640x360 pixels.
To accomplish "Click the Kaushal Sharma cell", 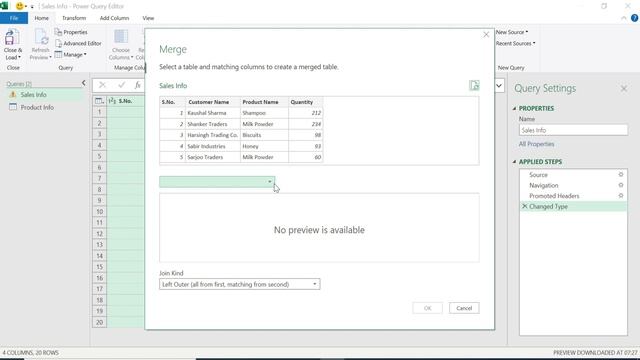I will (213, 113).
